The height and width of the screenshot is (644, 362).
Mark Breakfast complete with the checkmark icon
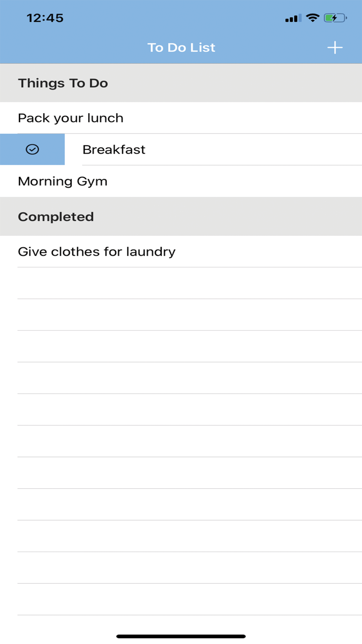[x=32, y=149]
